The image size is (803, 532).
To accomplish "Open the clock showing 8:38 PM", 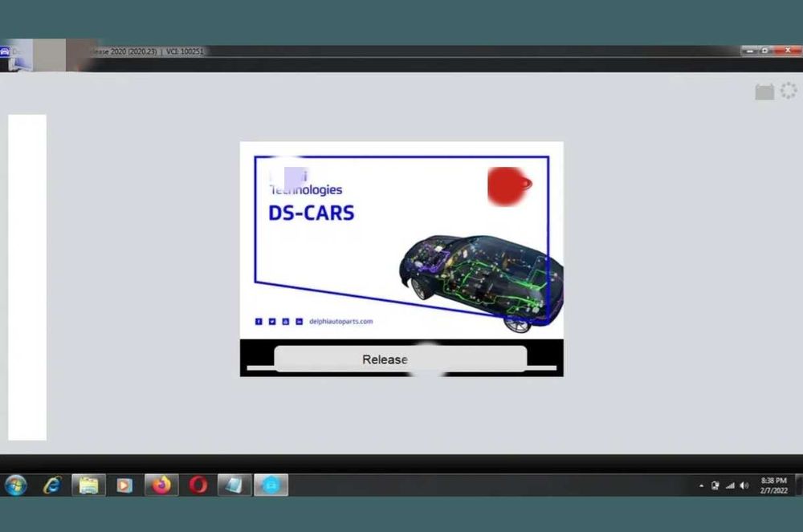I will pyautogui.click(x=774, y=485).
